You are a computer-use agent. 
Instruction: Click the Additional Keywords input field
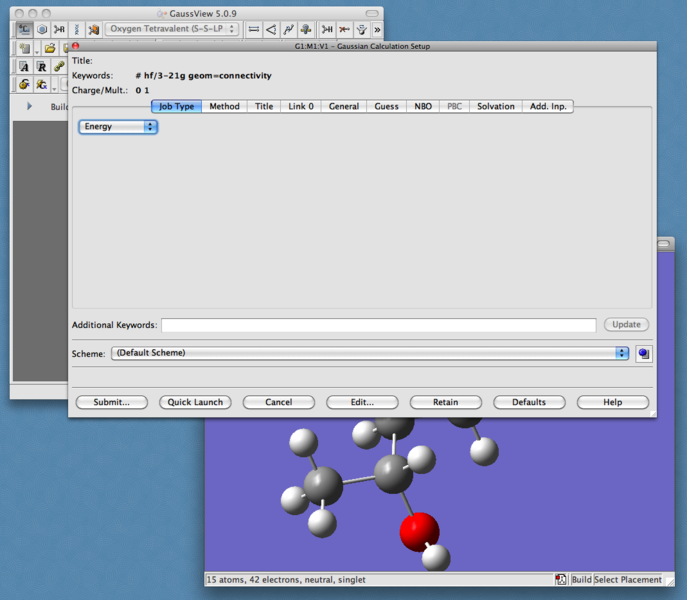379,325
